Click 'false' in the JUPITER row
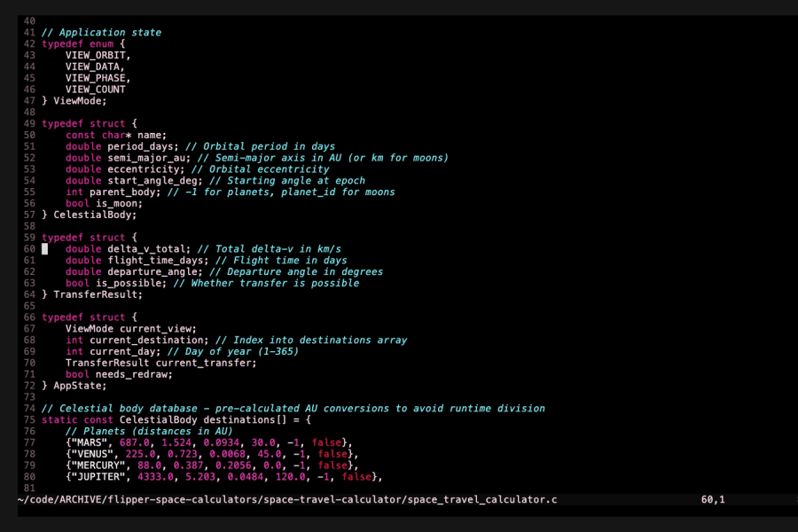 click(356, 477)
